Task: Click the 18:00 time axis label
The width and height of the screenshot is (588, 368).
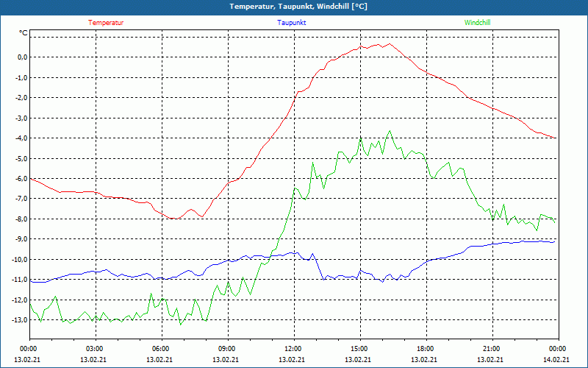Action: tap(426, 349)
